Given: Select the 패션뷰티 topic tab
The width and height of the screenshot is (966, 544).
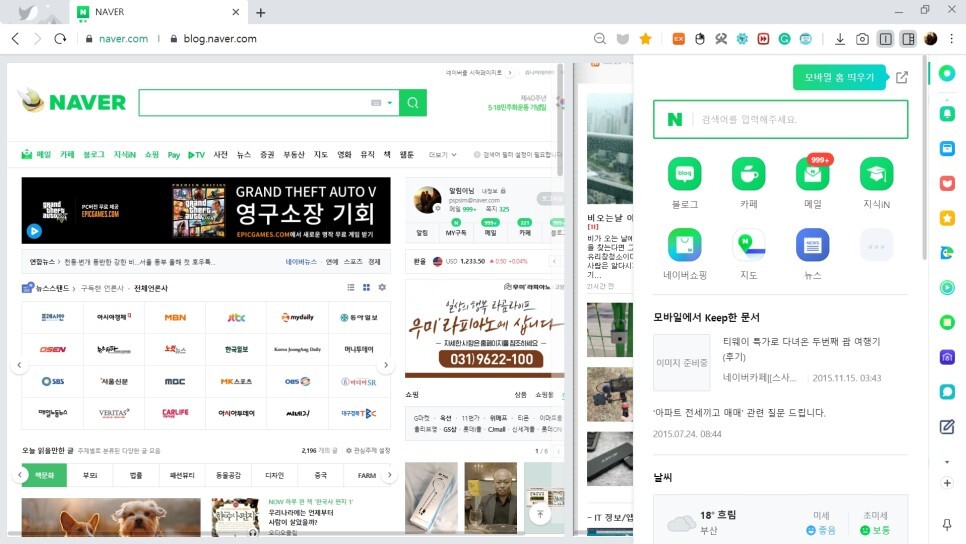Looking at the screenshot, I should click(x=182, y=475).
